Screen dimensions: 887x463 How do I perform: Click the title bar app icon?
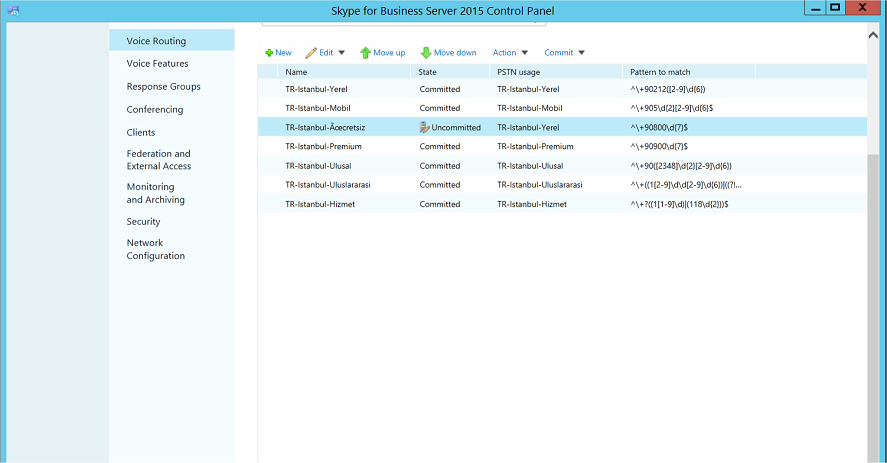[14, 9]
